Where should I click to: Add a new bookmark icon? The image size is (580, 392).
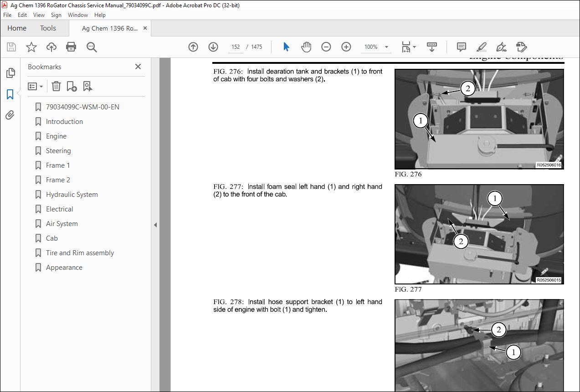(72, 86)
